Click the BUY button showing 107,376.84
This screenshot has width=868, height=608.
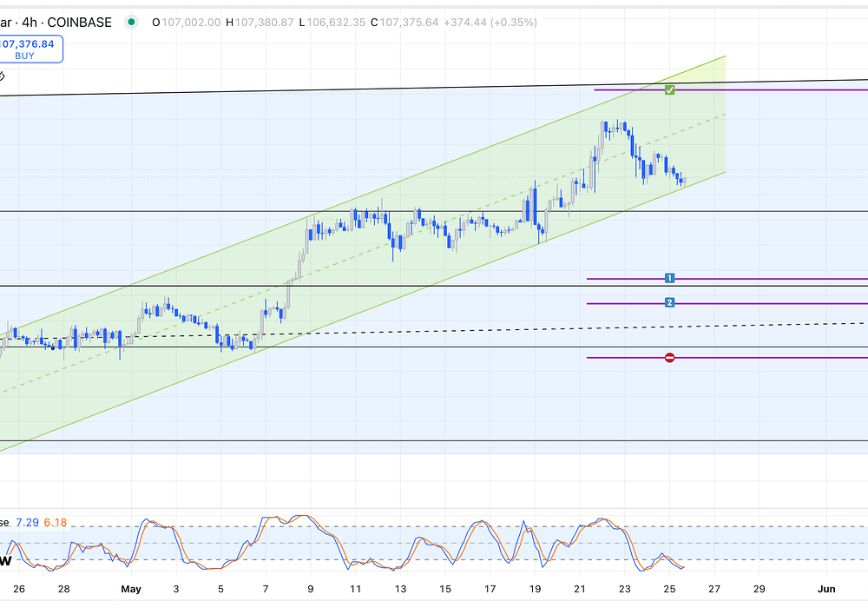[30, 49]
